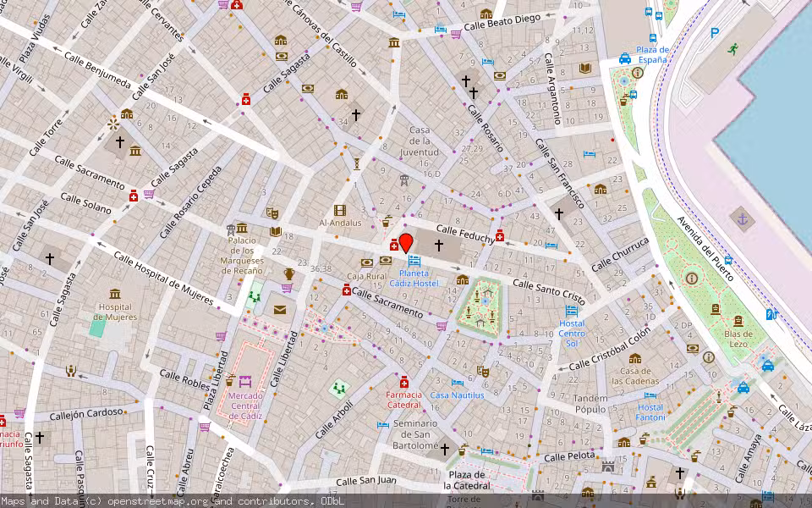Click the Mercado Central de Cádiz label

[x=245, y=406]
